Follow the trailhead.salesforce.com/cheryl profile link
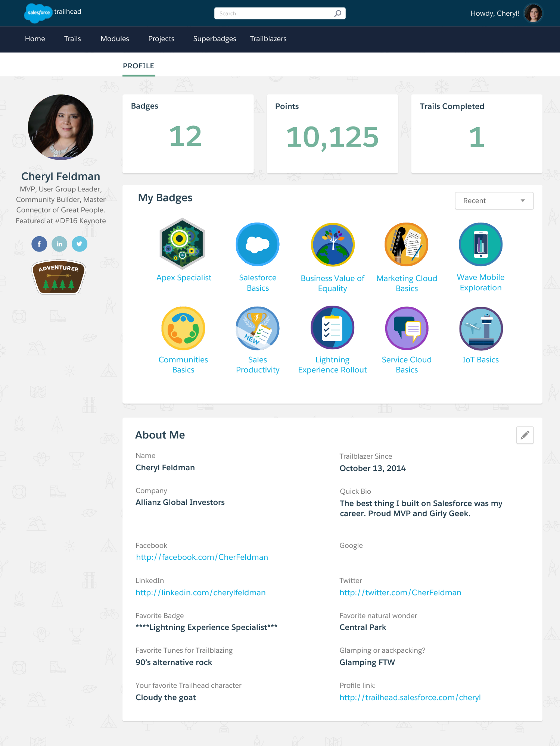 tap(410, 697)
